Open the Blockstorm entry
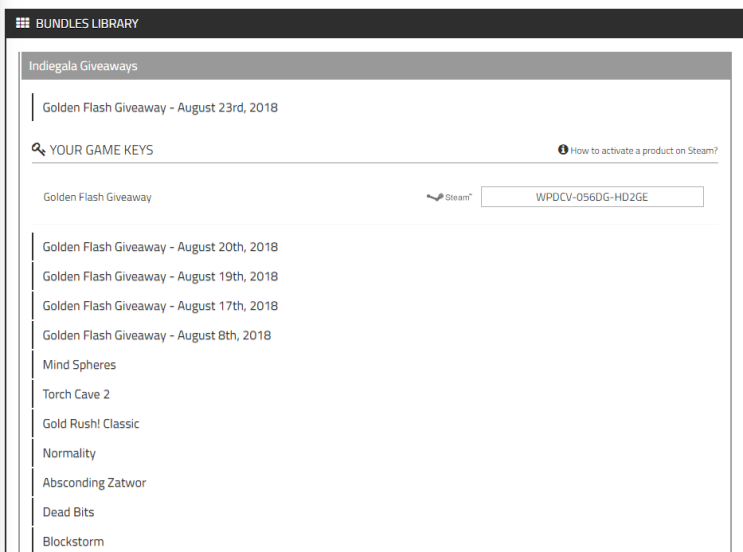The height and width of the screenshot is (552, 743). (x=73, y=542)
